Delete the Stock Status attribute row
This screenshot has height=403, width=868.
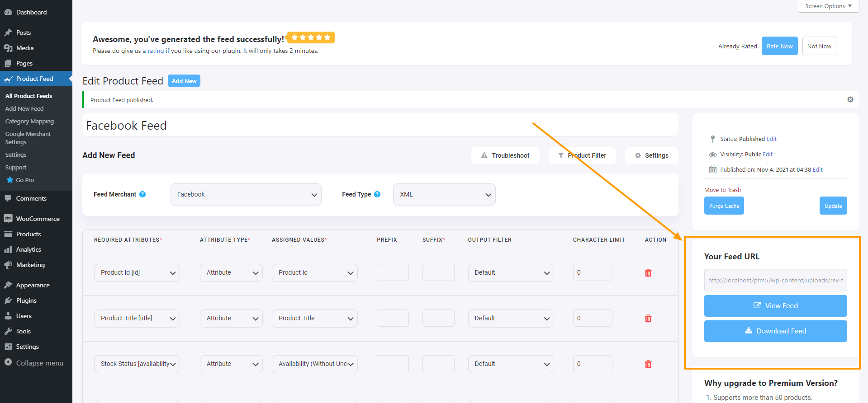(648, 364)
